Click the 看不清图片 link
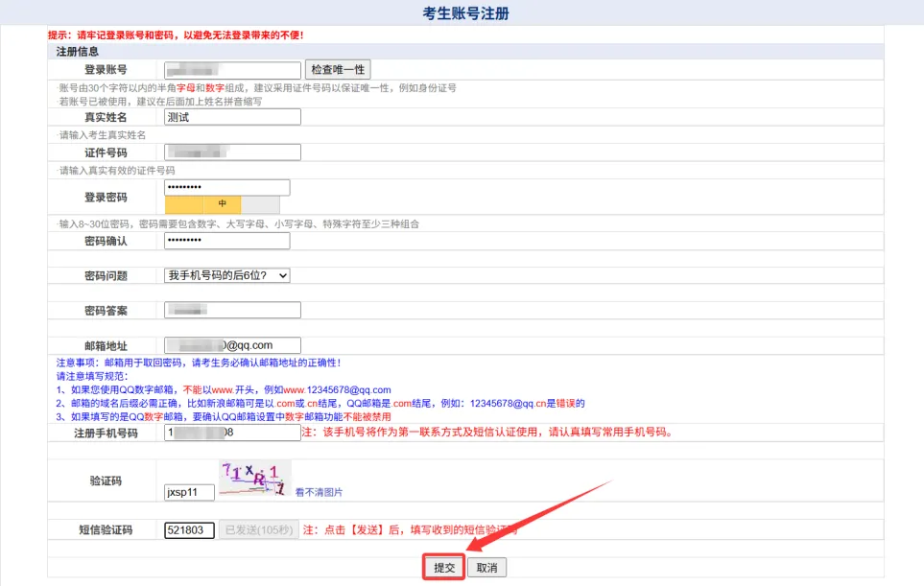 319,492
